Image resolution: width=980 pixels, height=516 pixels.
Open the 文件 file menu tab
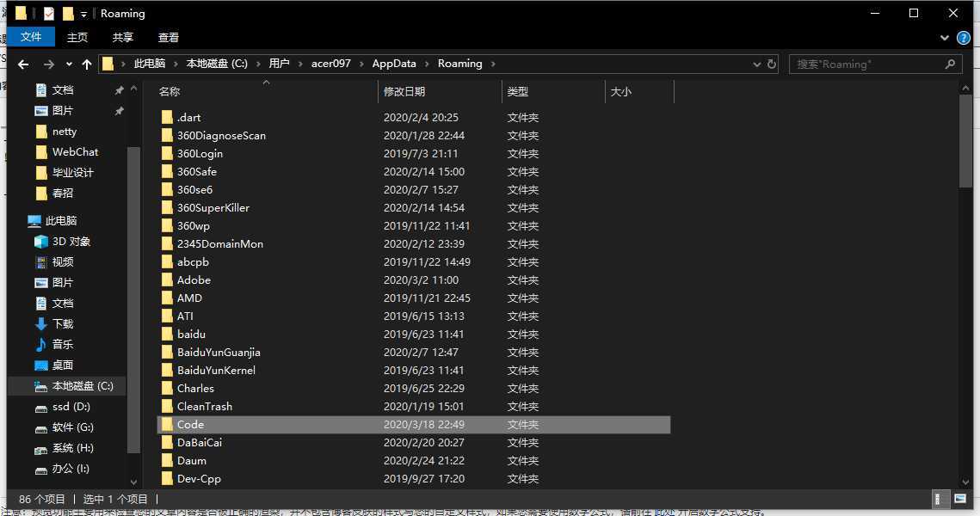[x=31, y=37]
